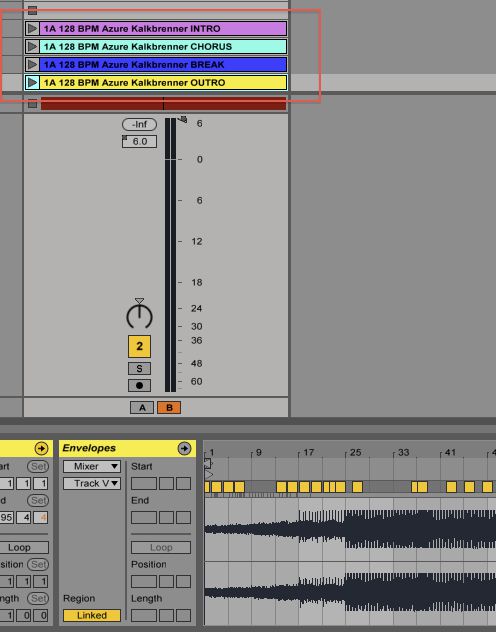Image resolution: width=496 pixels, height=632 pixels.
Task: Click the Set button above the 95 field
Action: [x=38, y=500]
